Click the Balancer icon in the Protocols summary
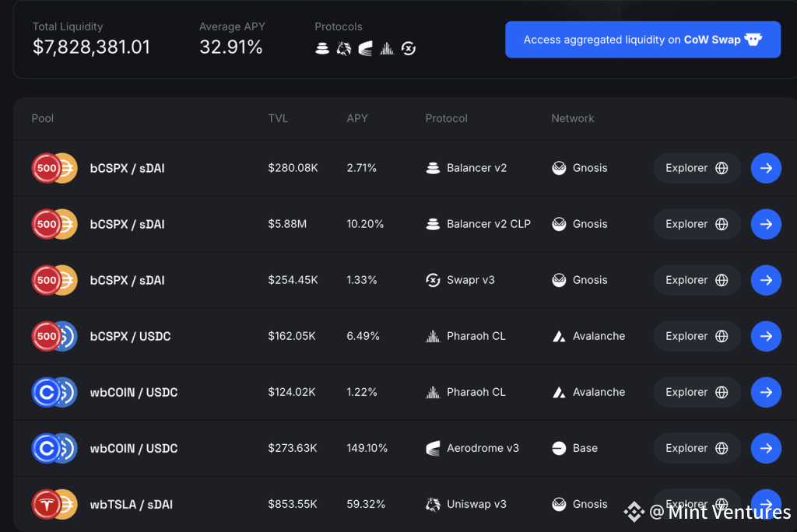The height and width of the screenshot is (532, 797). (x=322, y=49)
